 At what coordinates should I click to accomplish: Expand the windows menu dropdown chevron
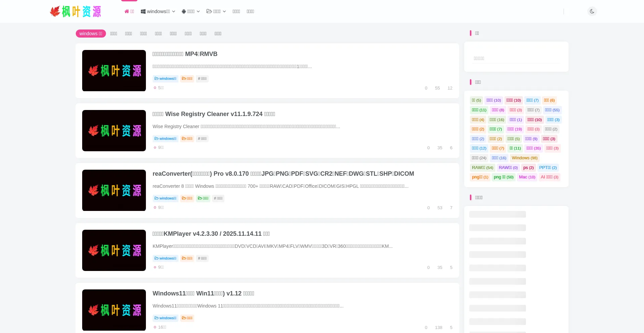tap(173, 11)
